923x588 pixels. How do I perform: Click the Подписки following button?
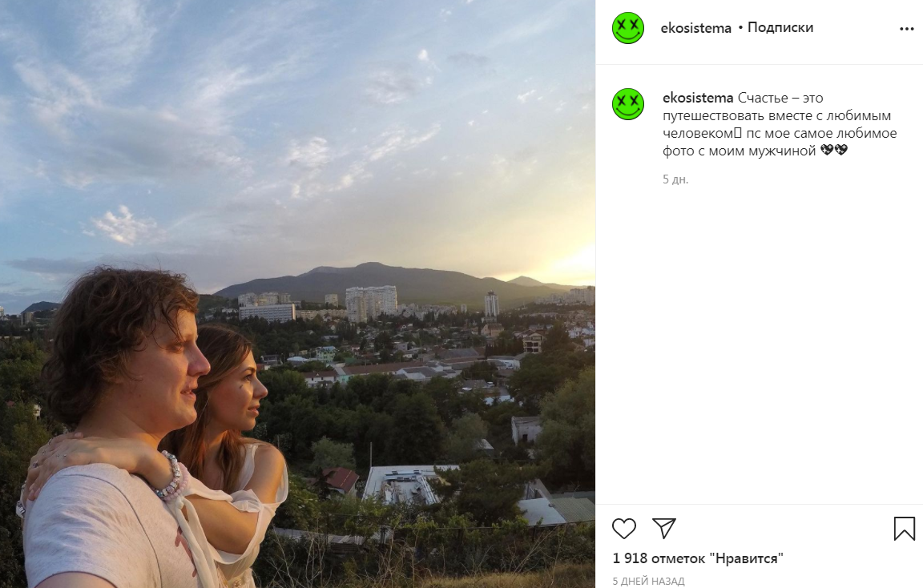coord(780,28)
